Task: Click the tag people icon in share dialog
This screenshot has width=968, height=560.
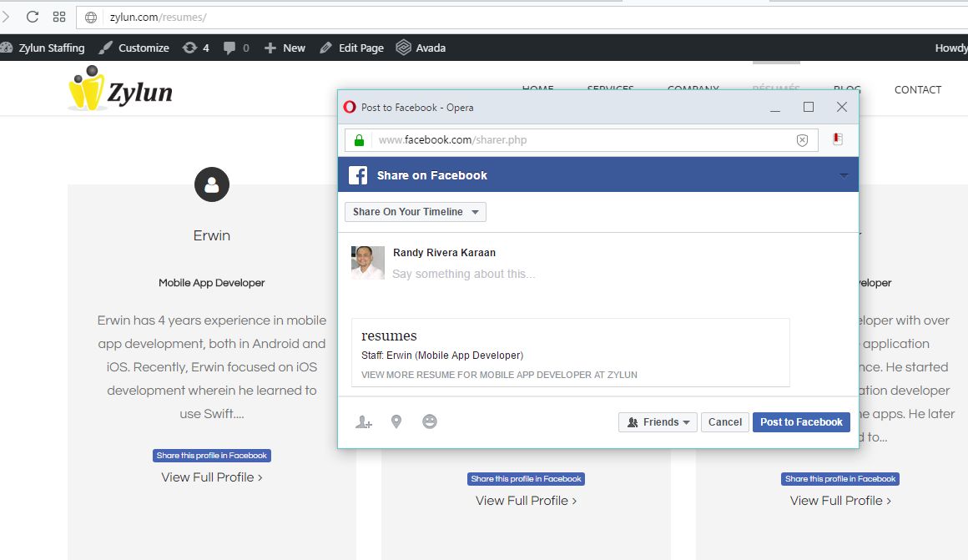Action: pyautogui.click(x=363, y=422)
